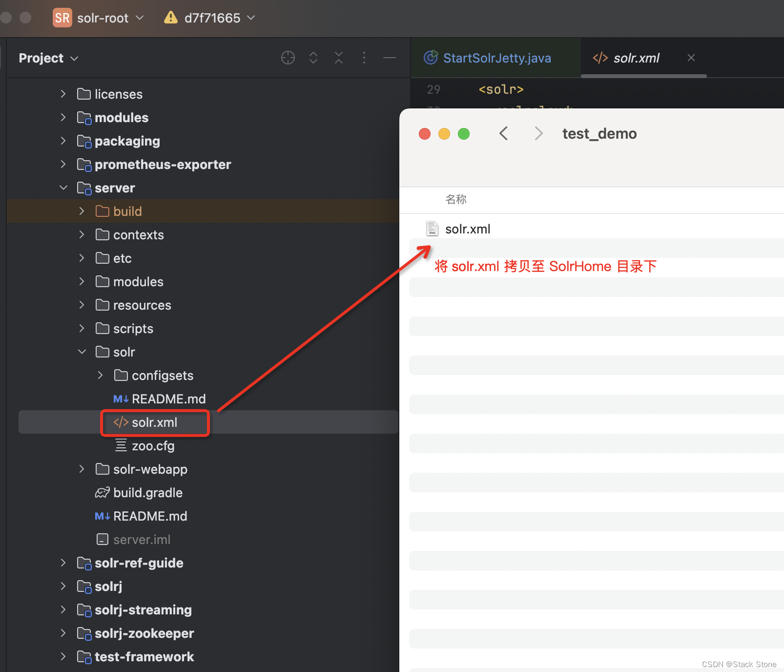Expand the resources folder
This screenshot has height=672, width=784.
click(x=82, y=305)
